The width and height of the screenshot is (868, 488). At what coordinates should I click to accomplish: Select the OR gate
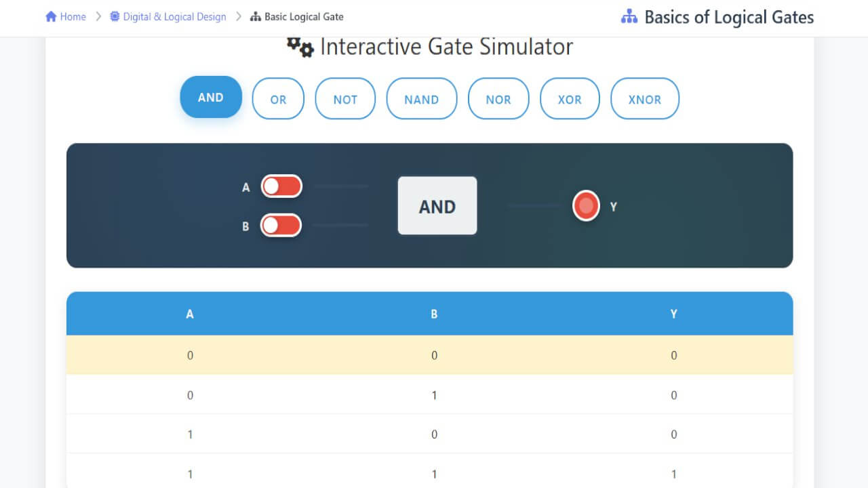[278, 99]
